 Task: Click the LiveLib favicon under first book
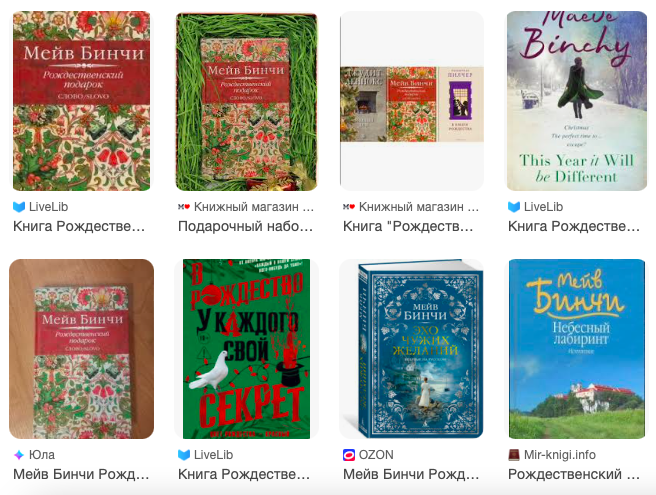coord(19,207)
